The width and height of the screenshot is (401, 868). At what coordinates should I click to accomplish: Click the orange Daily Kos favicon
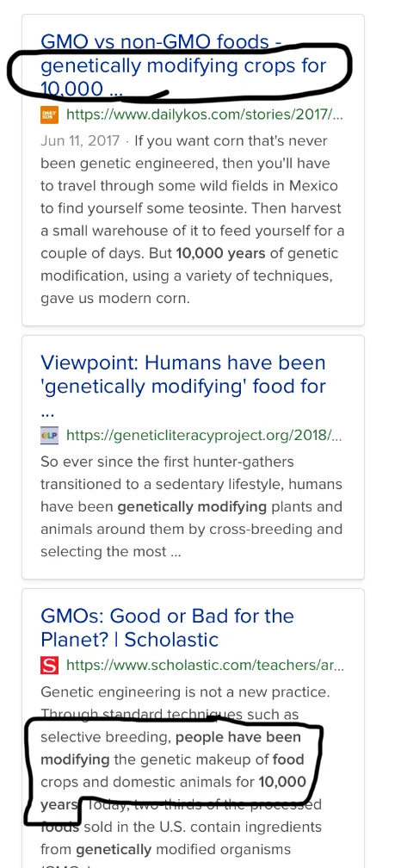pyautogui.click(x=49, y=115)
